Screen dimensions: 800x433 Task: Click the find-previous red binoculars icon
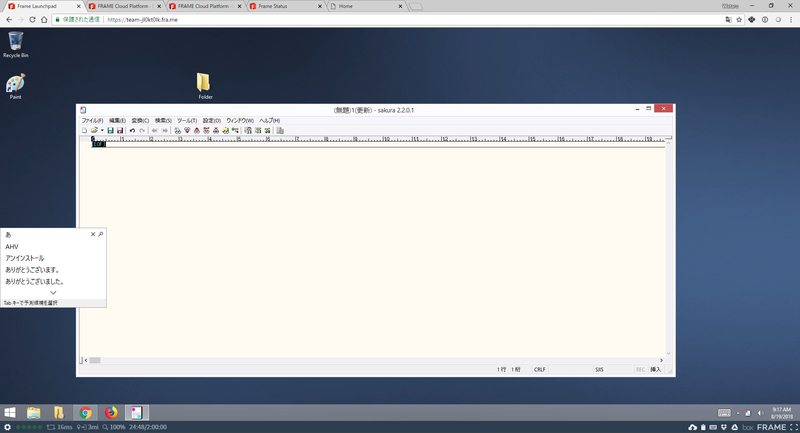[197, 131]
